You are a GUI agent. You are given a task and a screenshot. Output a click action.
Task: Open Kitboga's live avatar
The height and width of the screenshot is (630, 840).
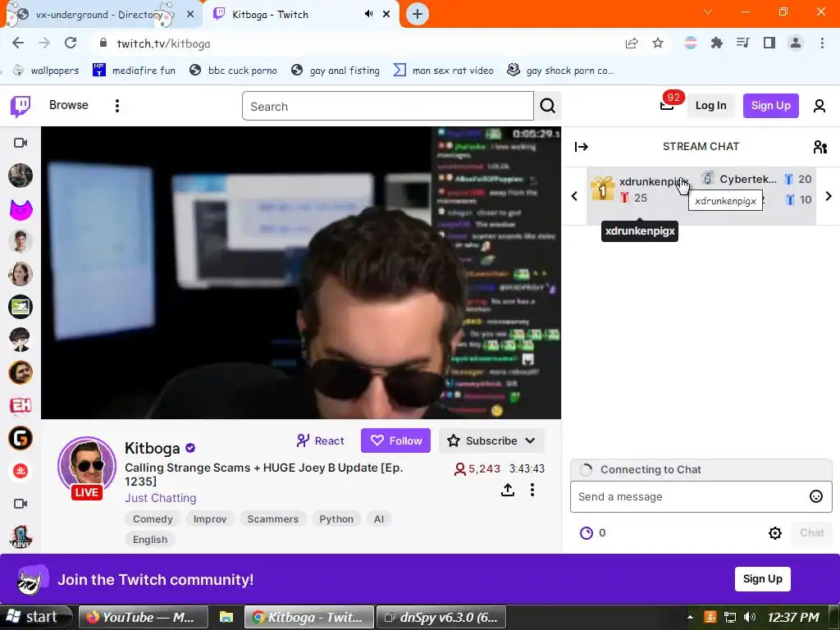coord(87,467)
